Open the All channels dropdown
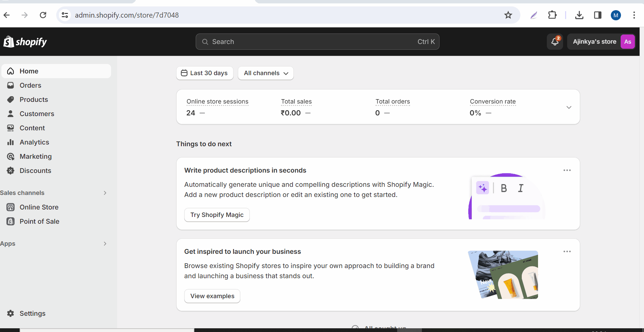Image resolution: width=644 pixels, height=332 pixels. (265, 73)
